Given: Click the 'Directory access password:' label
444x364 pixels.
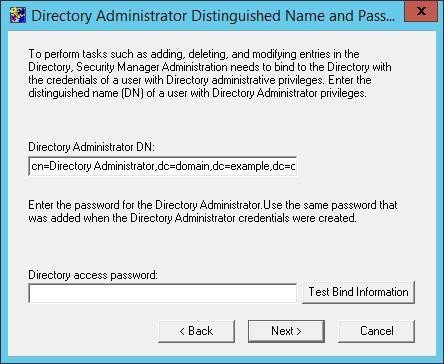Looking at the screenshot, I should click(x=93, y=275).
